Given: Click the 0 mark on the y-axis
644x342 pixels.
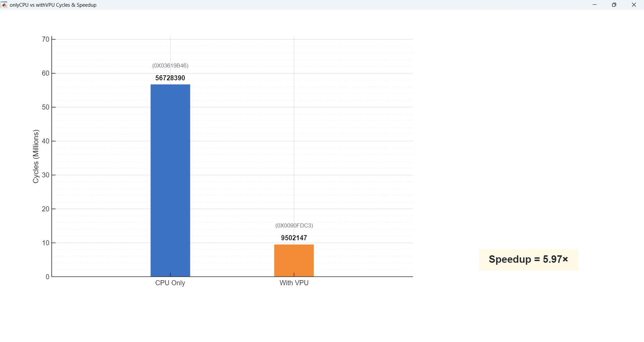Looking at the screenshot, I should pyautogui.click(x=47, y=276).
